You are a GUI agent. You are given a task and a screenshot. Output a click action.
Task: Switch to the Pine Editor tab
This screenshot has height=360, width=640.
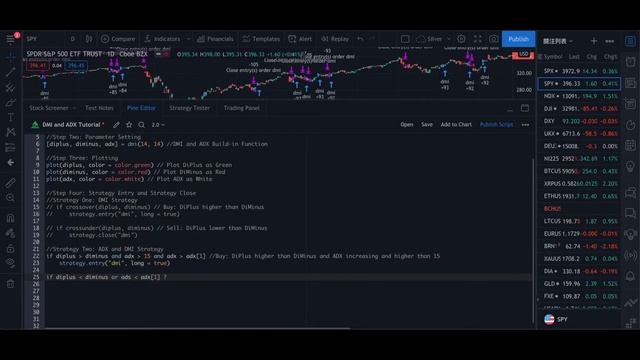click(x=141, y=108)
